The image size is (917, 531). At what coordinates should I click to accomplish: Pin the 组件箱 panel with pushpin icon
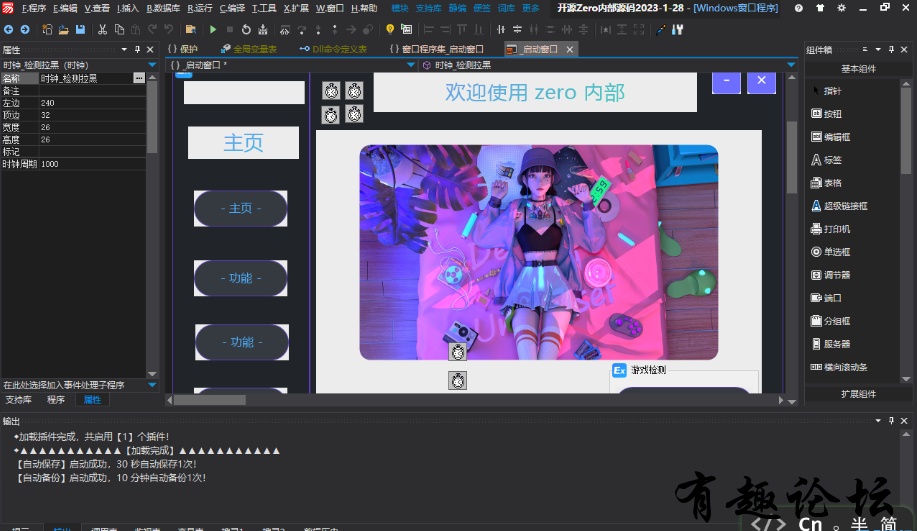click(891, 49)
